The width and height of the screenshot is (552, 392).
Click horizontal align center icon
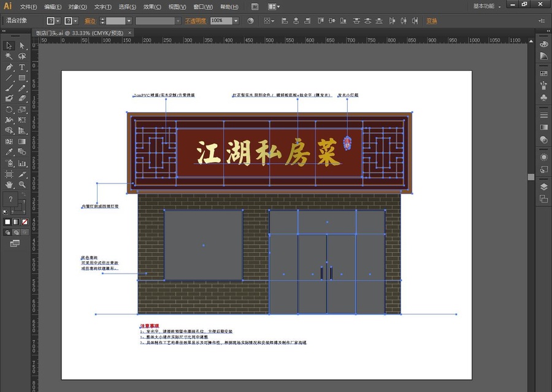[296, 21]
